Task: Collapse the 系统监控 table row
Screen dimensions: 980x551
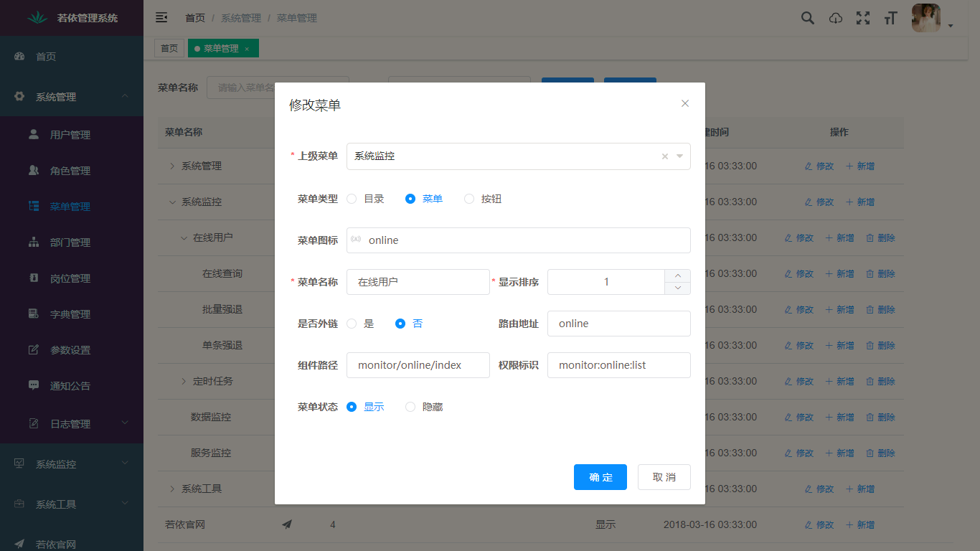Action: click(x=172, y=202)
